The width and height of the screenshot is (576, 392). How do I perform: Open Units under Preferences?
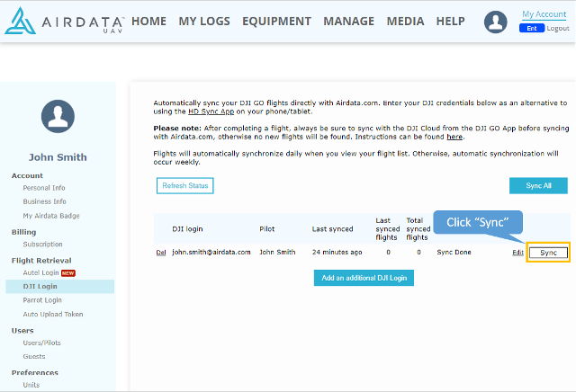[x=31, y=385]
